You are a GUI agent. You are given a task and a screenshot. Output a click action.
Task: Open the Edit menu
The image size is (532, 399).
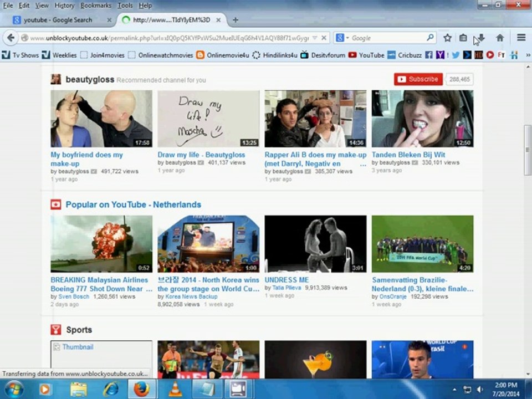click(x=24, y=6)
